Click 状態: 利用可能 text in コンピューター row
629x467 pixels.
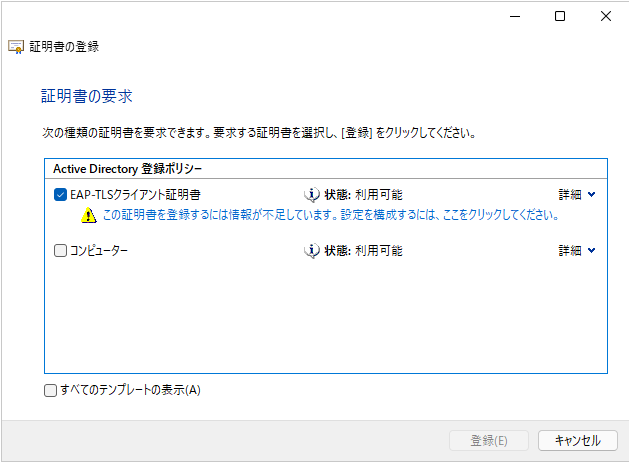[x=363, y=251]
